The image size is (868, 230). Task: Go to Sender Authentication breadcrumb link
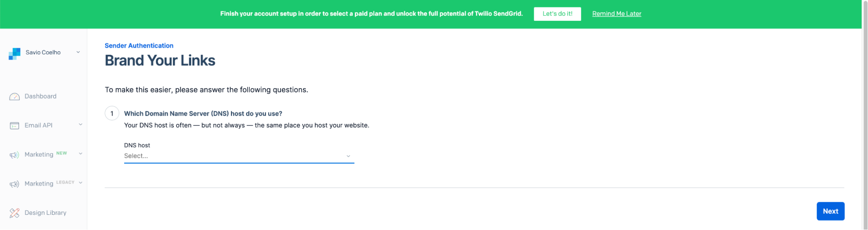click(x=139, y=46)
